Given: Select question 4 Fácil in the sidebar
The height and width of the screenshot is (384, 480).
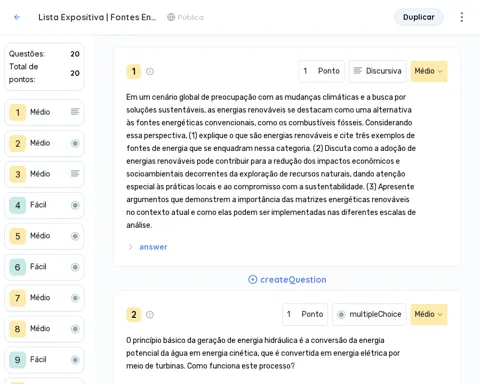Looking at the screenshot, I should click(x=44, y=205).
